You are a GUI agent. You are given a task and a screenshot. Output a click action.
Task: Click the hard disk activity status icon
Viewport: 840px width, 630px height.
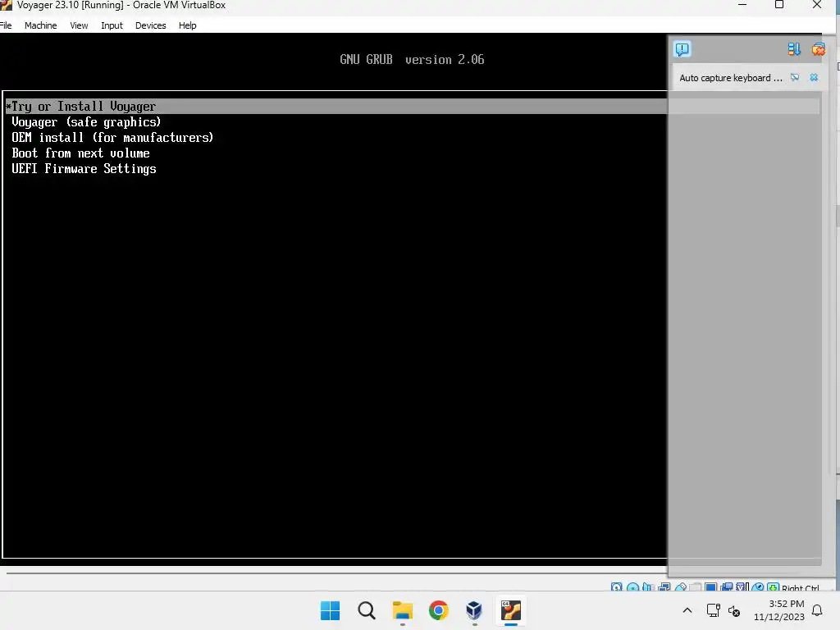(x=617, y=587)
